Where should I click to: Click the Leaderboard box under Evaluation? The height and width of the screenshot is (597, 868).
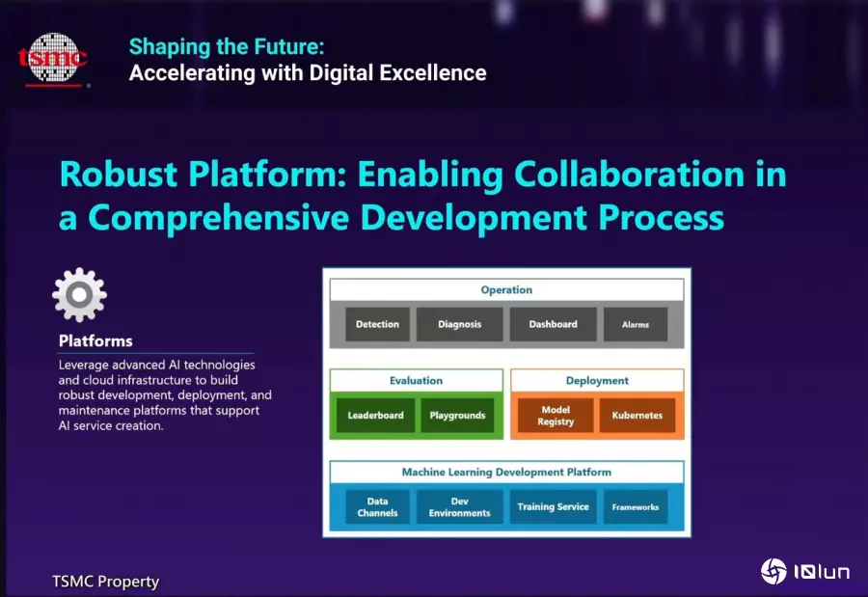tap(375, 416)
